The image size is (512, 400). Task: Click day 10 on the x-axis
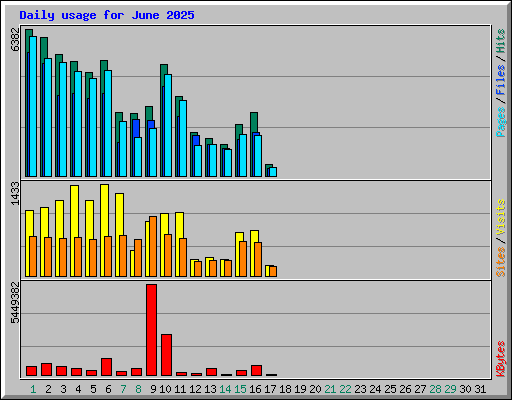point(165,389)
